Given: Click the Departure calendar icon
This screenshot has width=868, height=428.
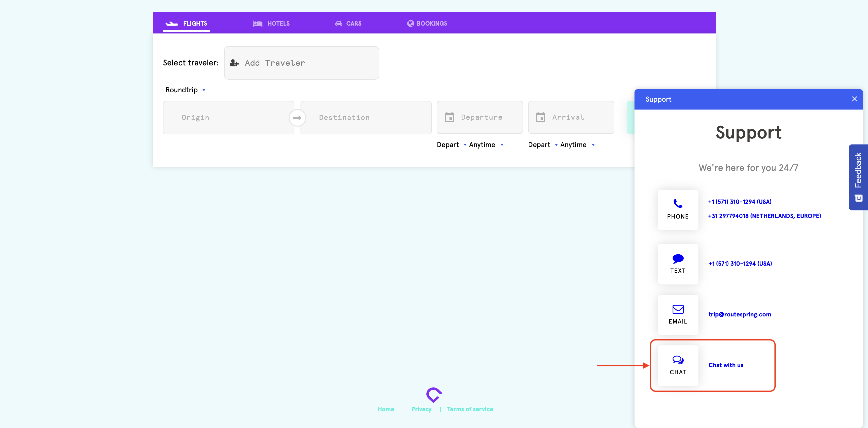Looking at the screenshot, I should 449,117.
